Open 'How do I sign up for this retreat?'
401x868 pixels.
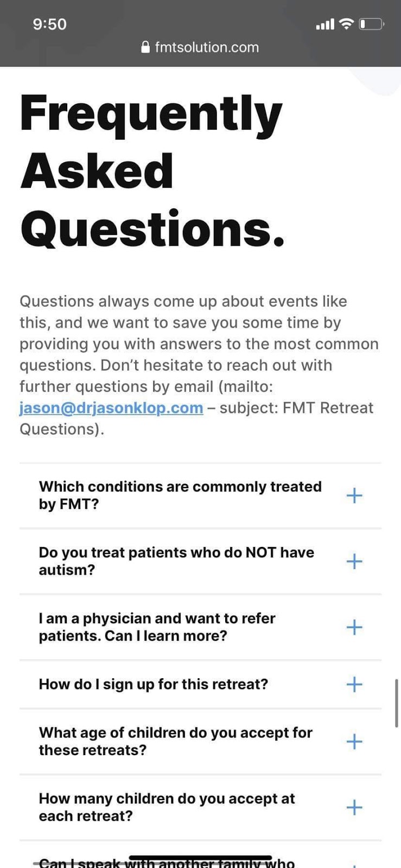pyautogui.click(x=154, y=684)
